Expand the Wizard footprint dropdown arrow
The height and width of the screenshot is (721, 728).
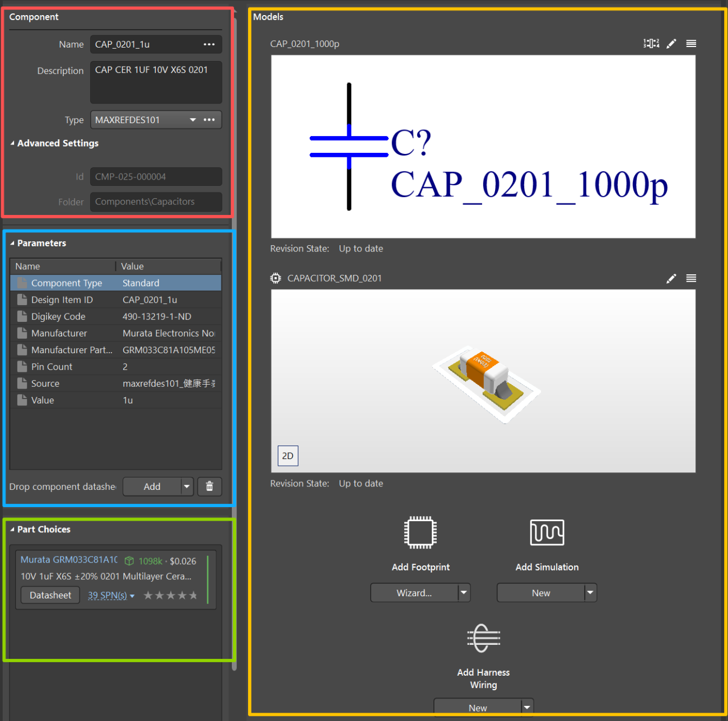(x=464, y=592)
